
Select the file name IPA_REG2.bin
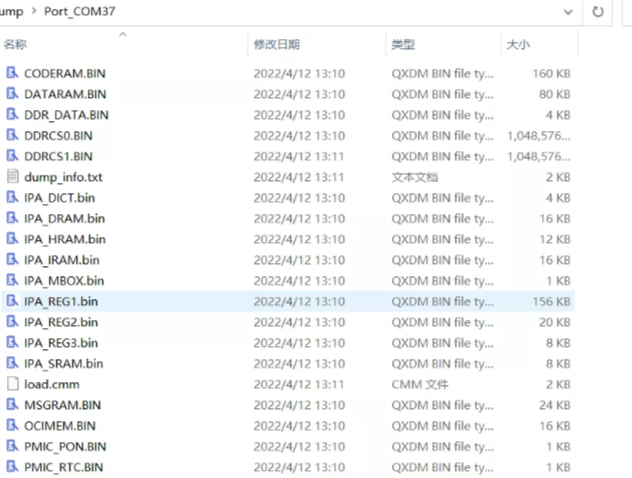click(61, 322)
